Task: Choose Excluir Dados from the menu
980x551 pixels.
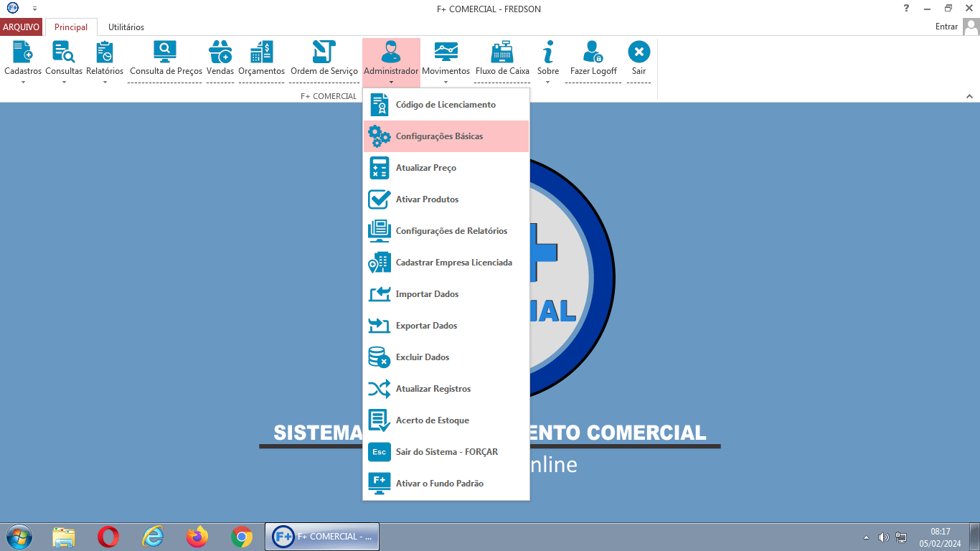Action: [x=446, y=357]
